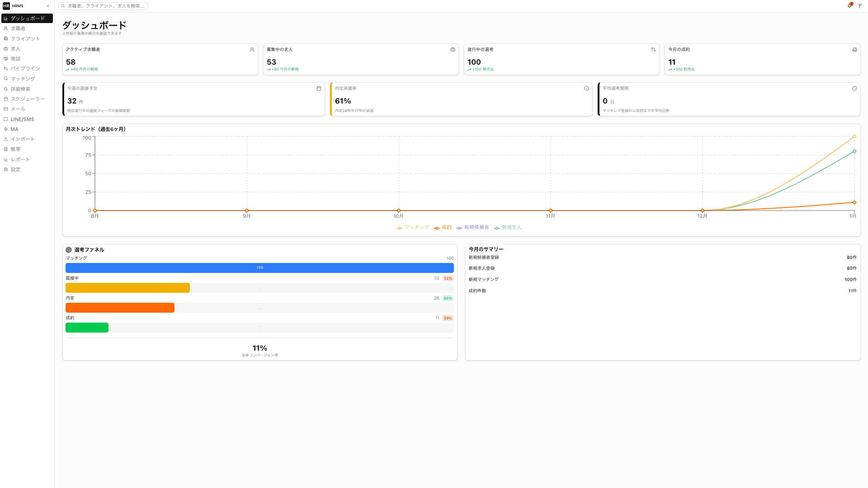Open 求職者 in the sidebar
The height and width of the screenshot is (488, 868).
click(x=18, y=28)
